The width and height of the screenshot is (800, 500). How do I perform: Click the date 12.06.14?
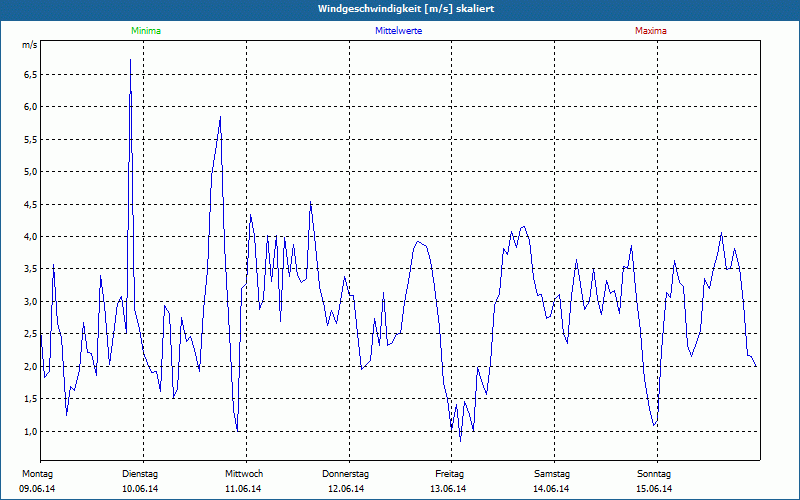pos(346,489)
